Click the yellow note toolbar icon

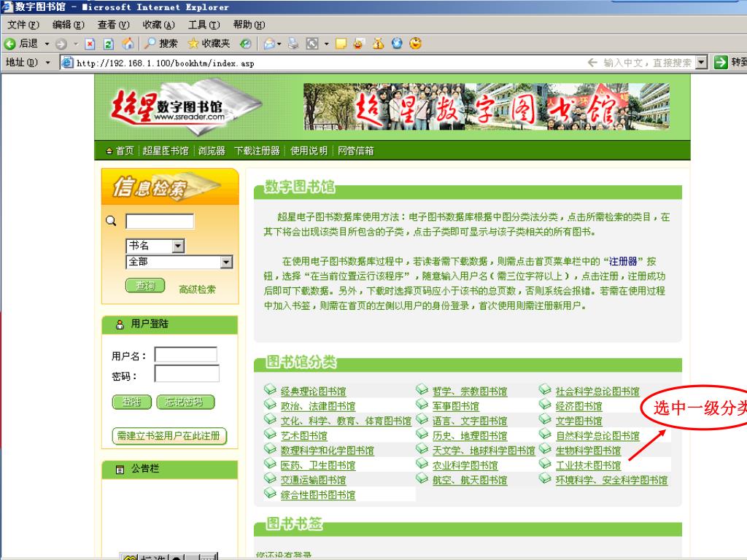coord(341,44)
